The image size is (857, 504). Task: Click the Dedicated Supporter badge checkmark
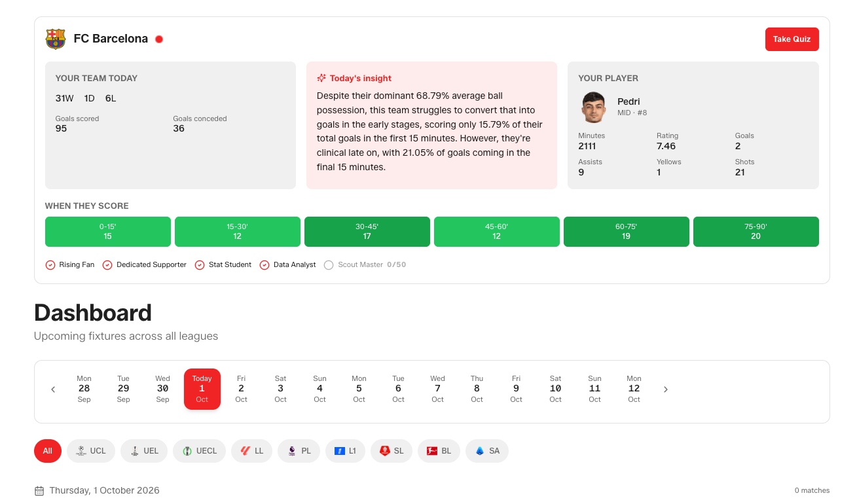pos(107,265)
